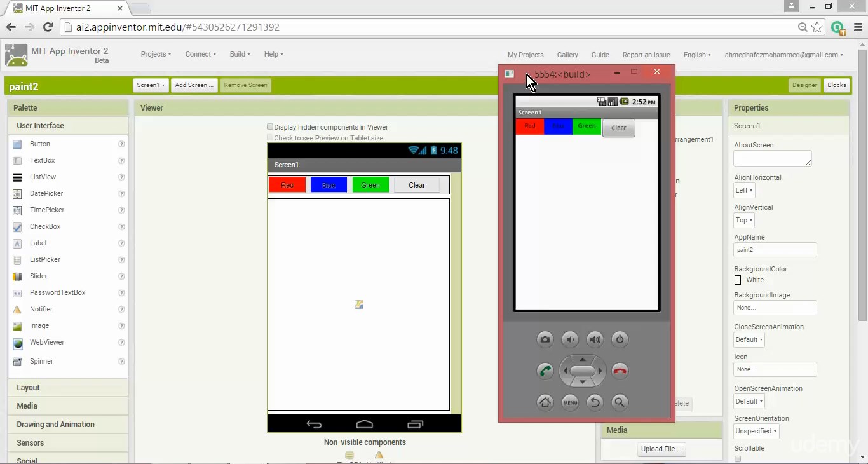Open the Projects menu
Screen dimensions: 868x464
156,54
